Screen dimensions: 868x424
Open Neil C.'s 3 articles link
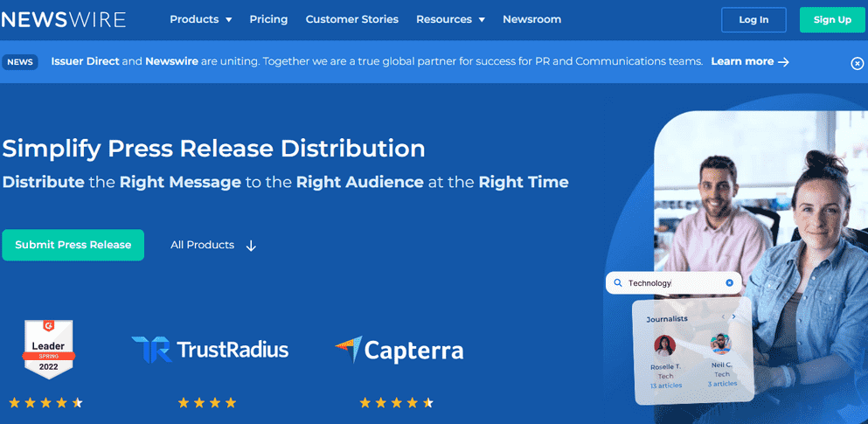pyautogui.click(x=722, y=384)
